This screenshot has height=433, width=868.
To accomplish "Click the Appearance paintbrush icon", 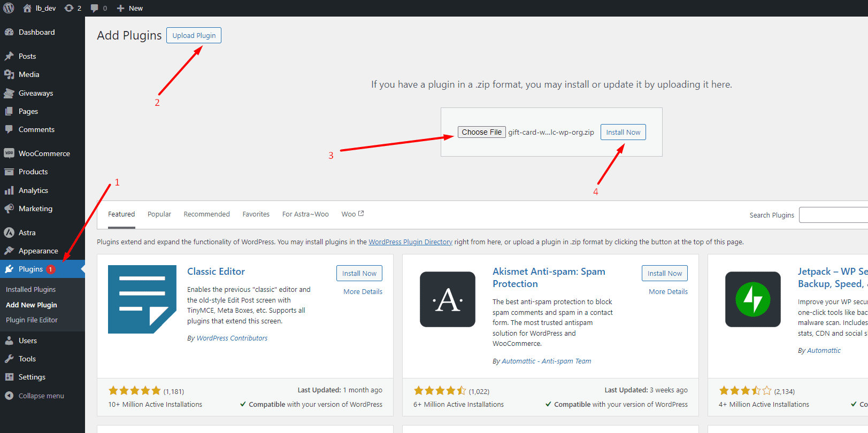I will click(x=9, y=251).
